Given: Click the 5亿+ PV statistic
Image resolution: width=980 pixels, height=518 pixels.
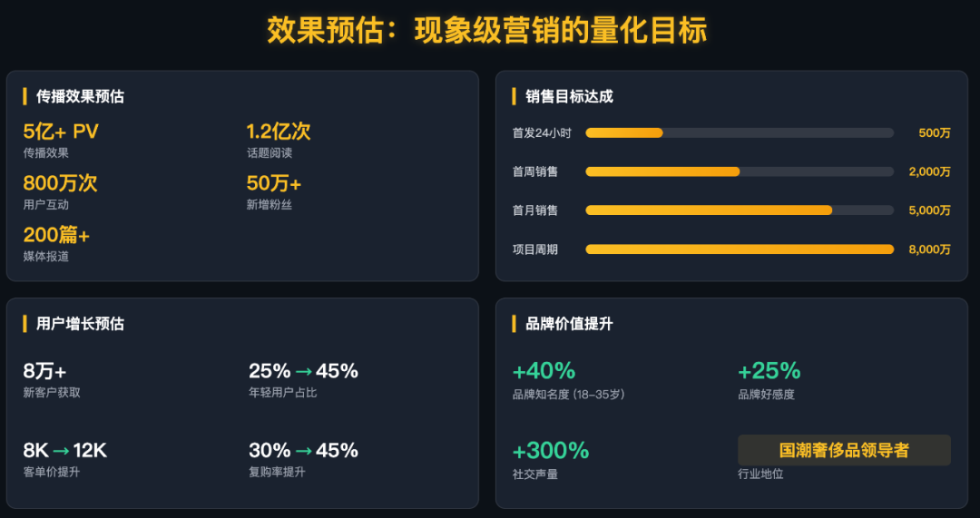Looking at the screenshot, I should pos(61,132).
